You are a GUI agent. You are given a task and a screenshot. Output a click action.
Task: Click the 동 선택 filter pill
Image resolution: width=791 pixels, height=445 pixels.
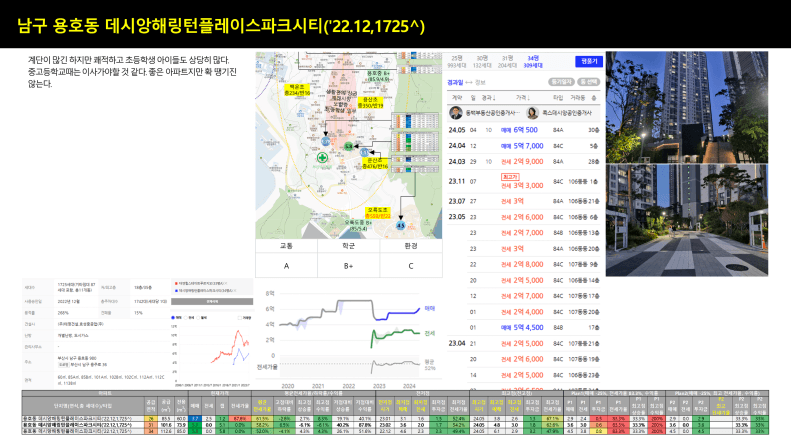coord(588,82)
